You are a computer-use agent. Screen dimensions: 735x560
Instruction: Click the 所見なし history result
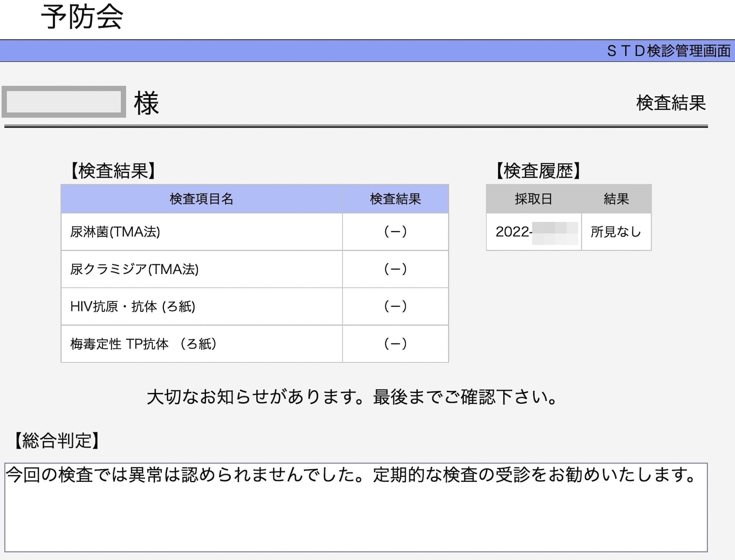616,232
